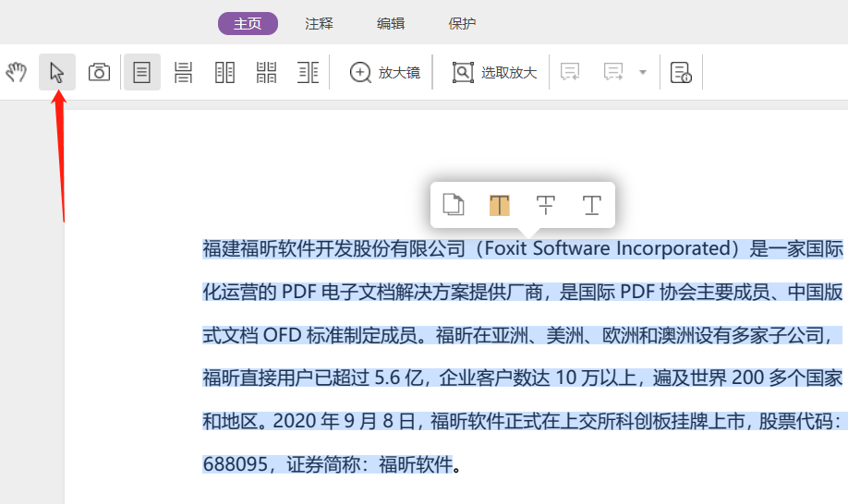Click the second comment note icon
The height and width of the screenshot is (504, 848).
pyautogui.click(x=613, y=72)
